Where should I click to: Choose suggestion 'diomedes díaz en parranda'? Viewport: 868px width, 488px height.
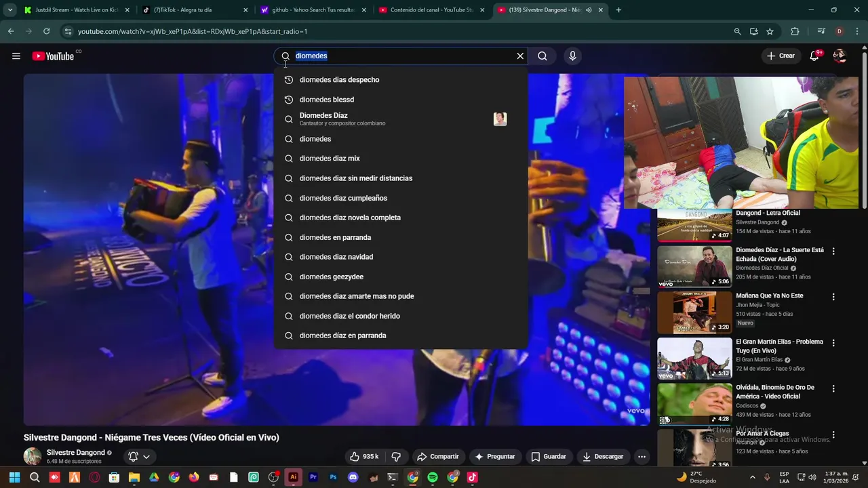click(401, 335)
